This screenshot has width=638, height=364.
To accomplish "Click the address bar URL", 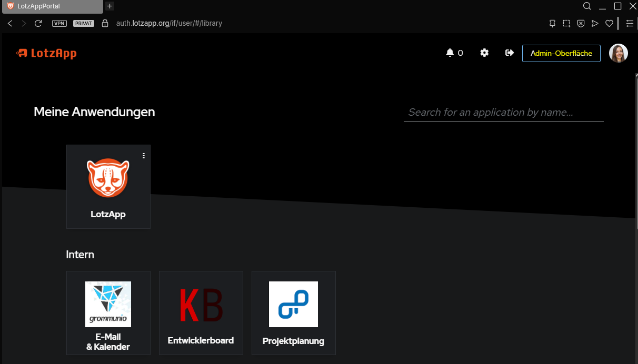I will pyautogui.click(x=169, y=23).
